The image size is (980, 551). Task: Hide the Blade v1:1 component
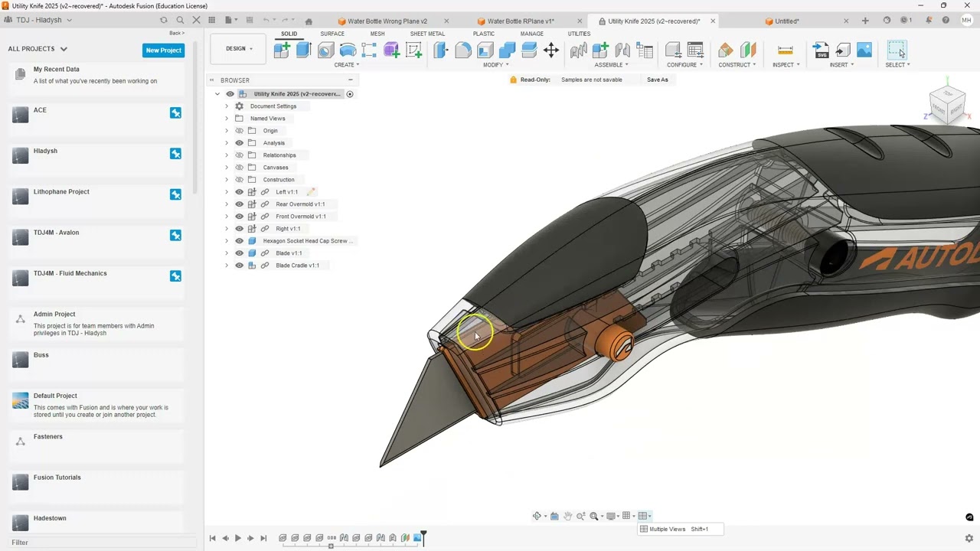[x=239, y=253]
